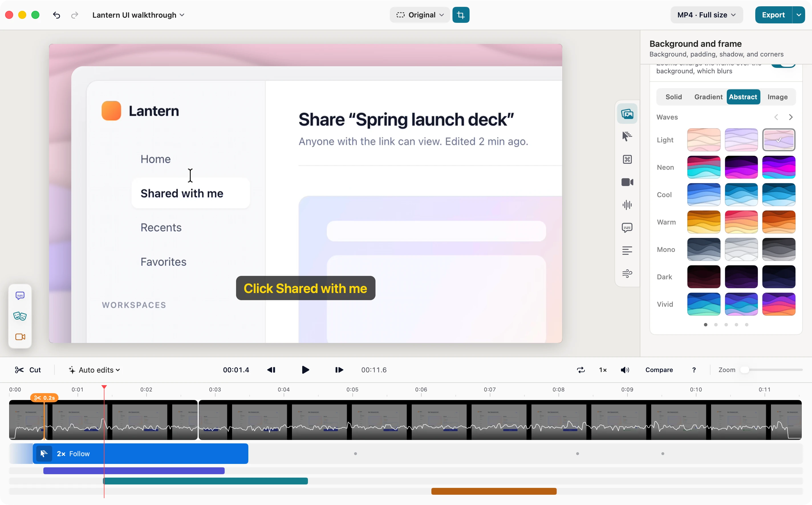
Task: Open the keyboard shortcuts panel icon
Action: [x=627, y=159]
